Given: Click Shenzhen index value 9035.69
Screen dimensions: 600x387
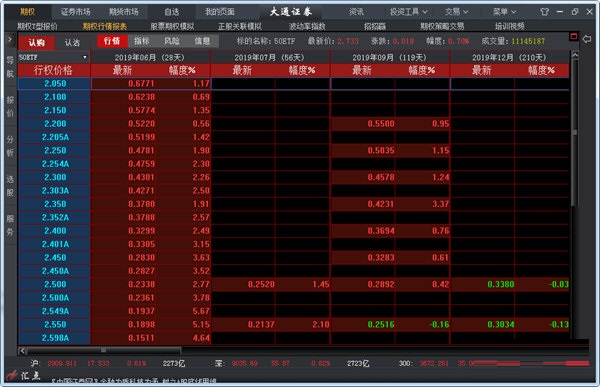Looking at the screenshot, I should (x=245, y=363).
